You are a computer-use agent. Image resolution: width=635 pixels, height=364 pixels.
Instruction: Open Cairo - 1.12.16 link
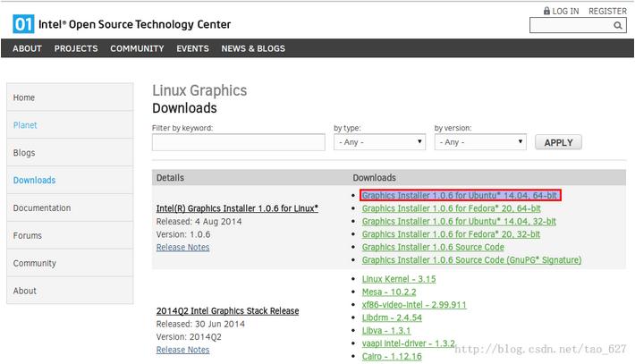click(x=392, y=357)
